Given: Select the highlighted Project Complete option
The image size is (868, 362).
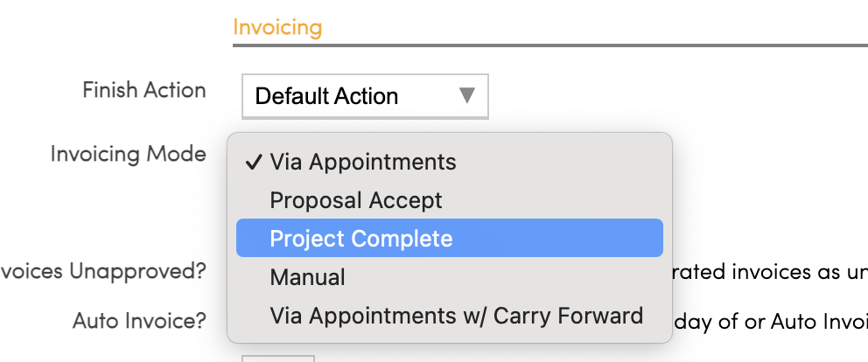Looking at the screenshot, I should [x=361, y=239].
